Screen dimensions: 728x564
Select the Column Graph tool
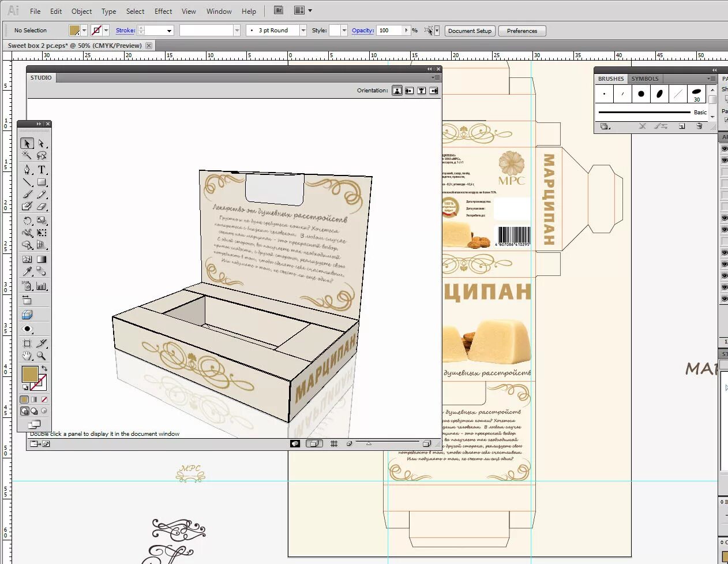42,286
